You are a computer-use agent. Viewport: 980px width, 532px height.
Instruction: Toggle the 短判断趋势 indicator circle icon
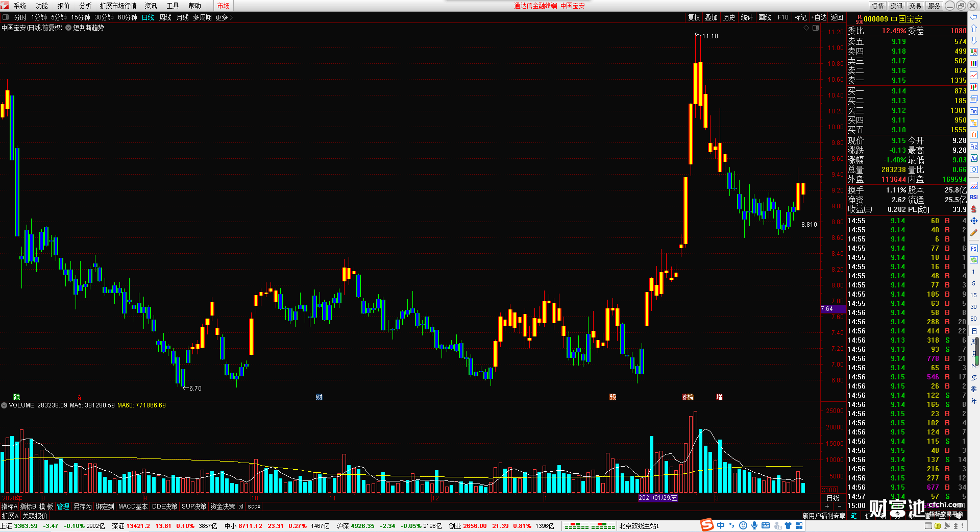tap(68, 28)
